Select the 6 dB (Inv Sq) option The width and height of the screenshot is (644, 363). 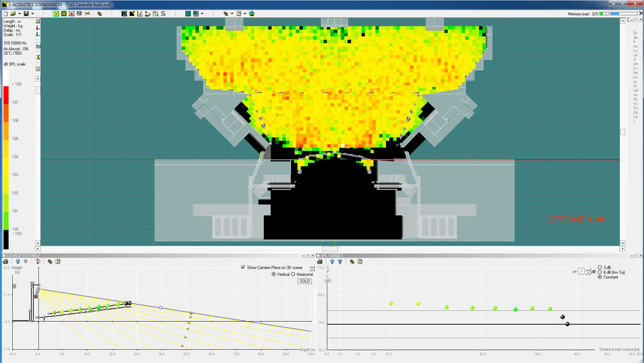pos(600,272)
